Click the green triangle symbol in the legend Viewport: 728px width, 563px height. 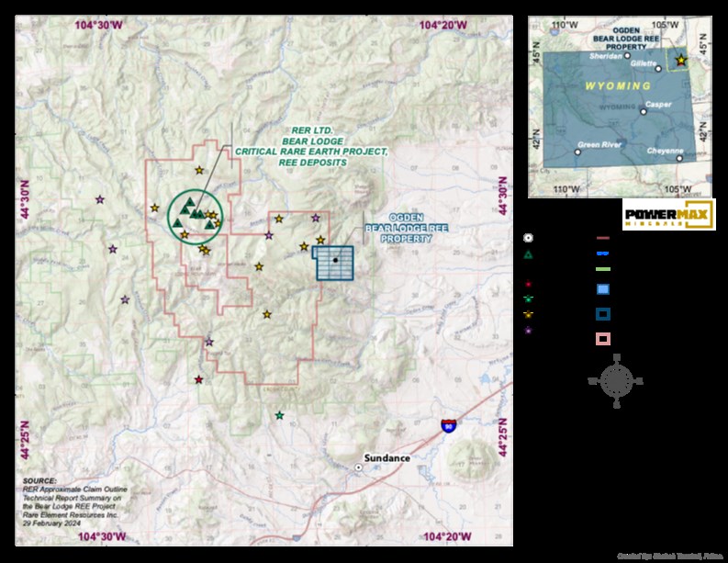(x=529, y=253)
